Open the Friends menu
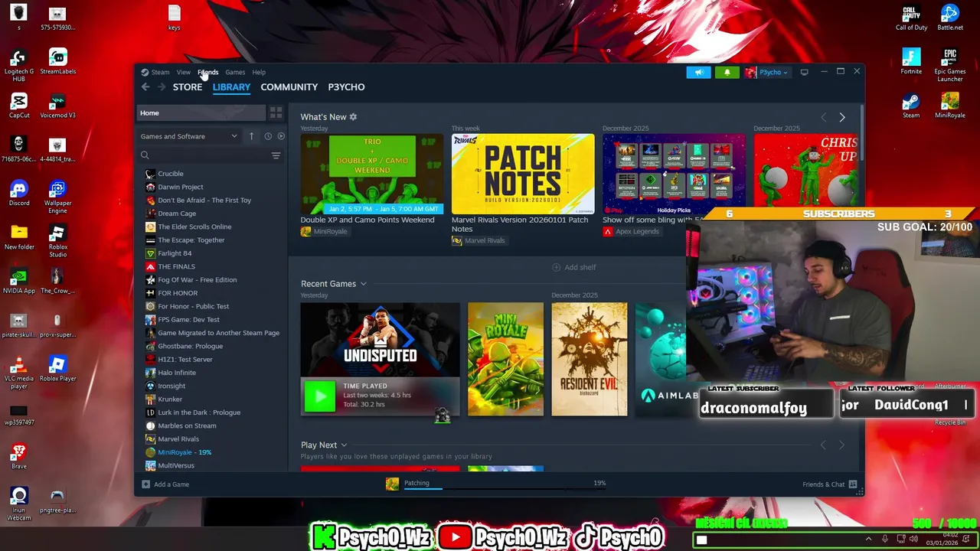980x551 pixels. [x=208, y=73]
